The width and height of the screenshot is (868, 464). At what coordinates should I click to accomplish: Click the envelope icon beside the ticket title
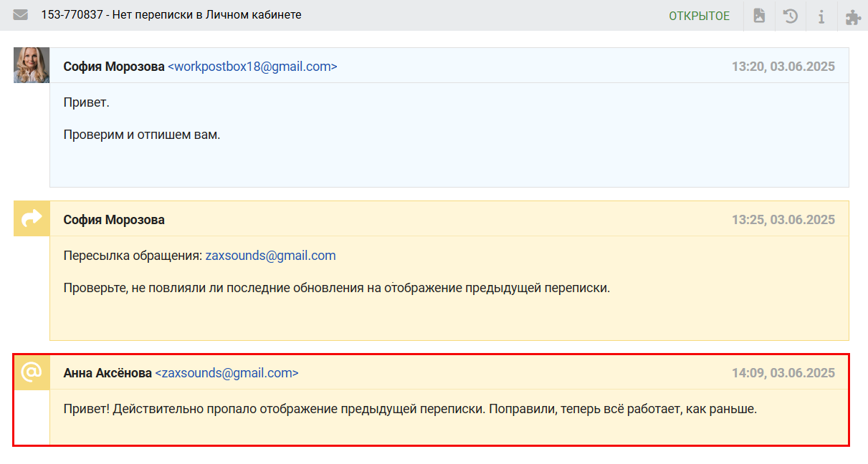[x=21, y=15]
